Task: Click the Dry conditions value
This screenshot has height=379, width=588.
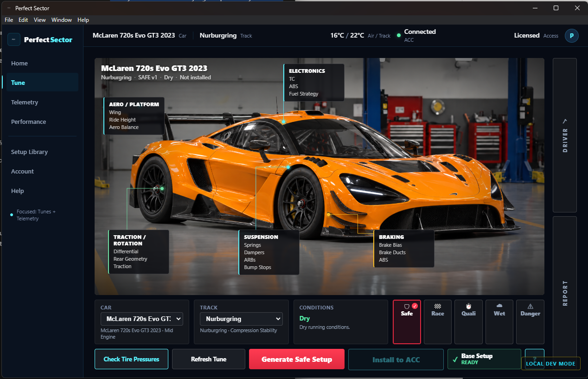Action: (x=305, y=318)
